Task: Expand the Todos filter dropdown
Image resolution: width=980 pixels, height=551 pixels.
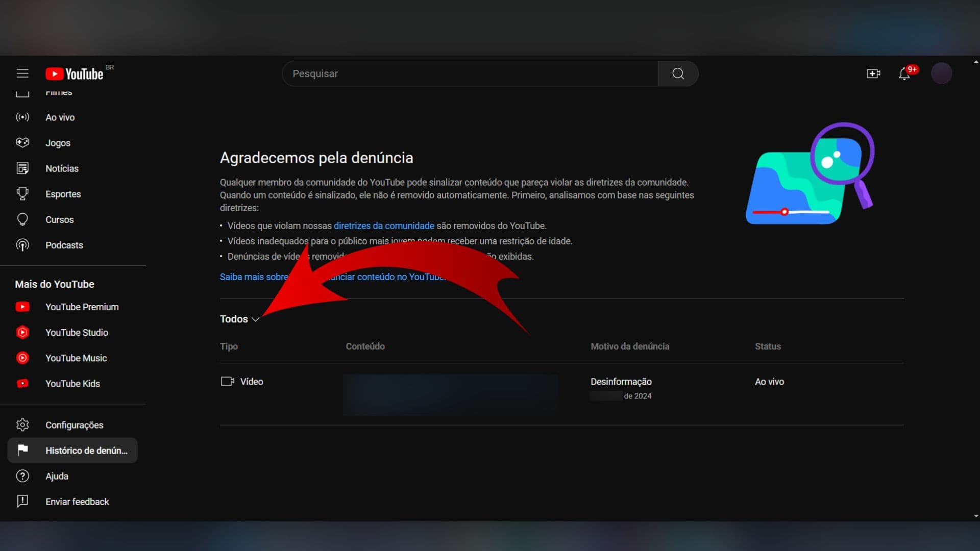Action: 239,319
